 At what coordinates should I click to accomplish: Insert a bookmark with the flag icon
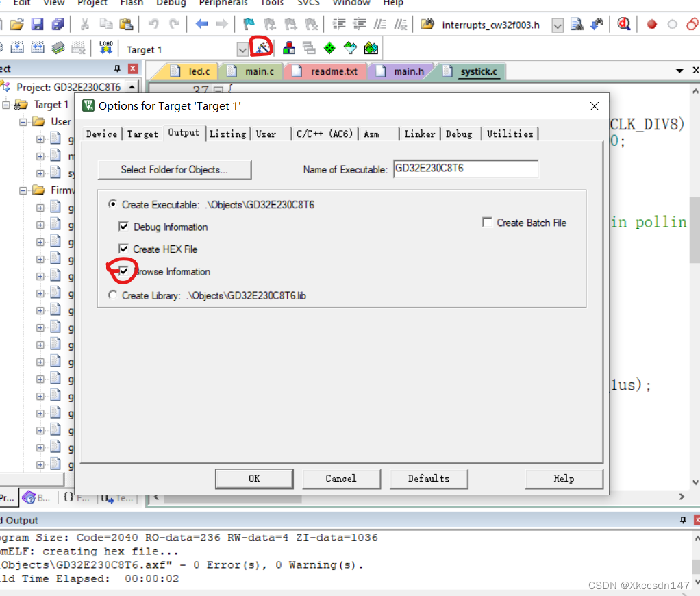pos(249,24)
